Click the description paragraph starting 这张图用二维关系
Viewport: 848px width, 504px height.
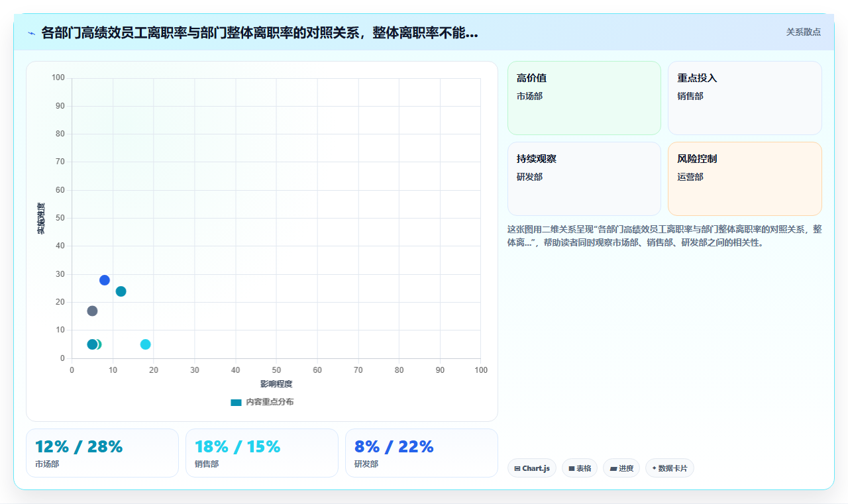click(x=664, y=236)
